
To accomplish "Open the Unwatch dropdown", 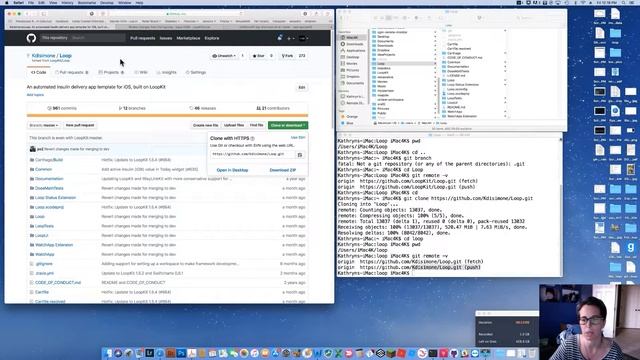I will click(x=224, y=56).
